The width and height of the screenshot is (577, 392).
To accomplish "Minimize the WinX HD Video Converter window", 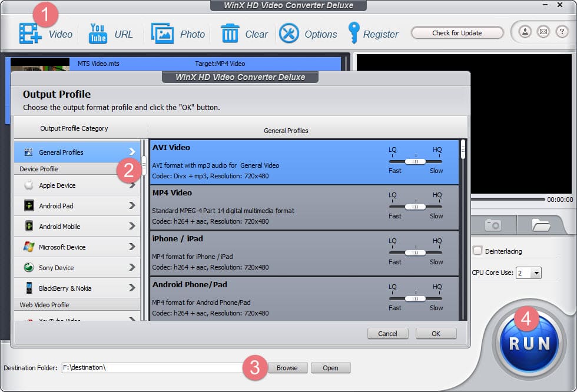I will 545,5.
